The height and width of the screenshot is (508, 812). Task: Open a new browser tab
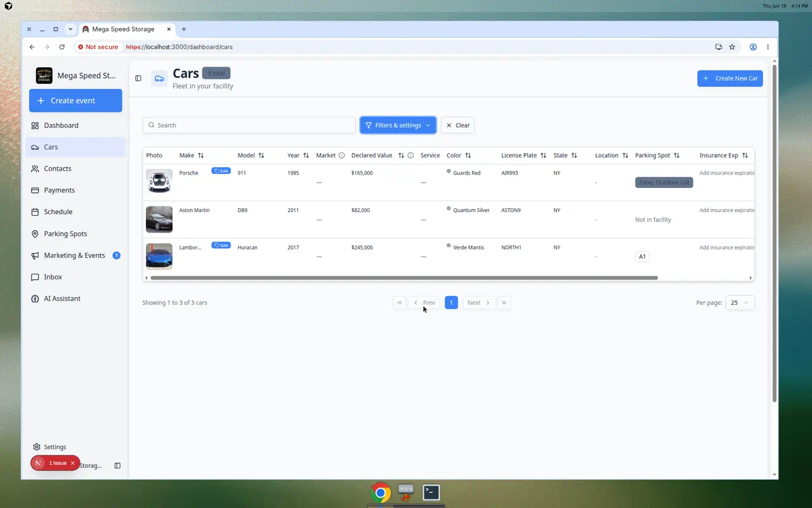click(x=184, y=29)
